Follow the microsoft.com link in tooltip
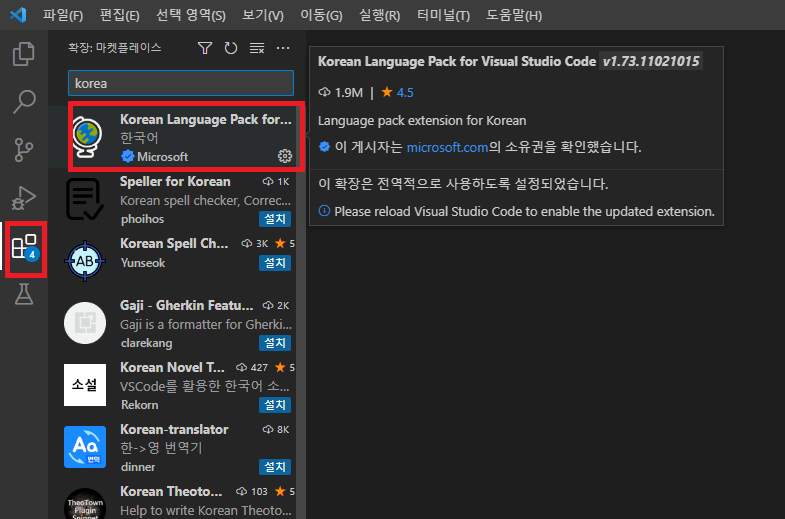Screen dimensions: 785x519 (x=447, y=147)
